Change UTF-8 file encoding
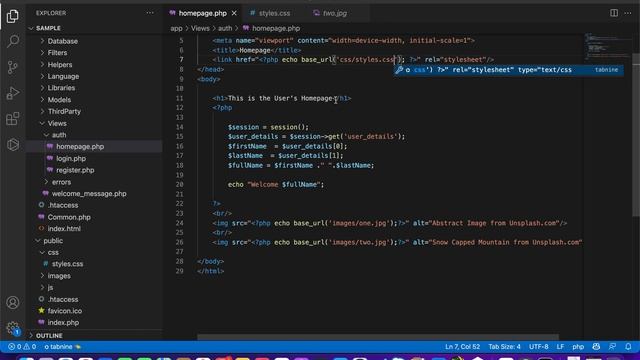This screenshot has width=640, height=360. point(538,347)
